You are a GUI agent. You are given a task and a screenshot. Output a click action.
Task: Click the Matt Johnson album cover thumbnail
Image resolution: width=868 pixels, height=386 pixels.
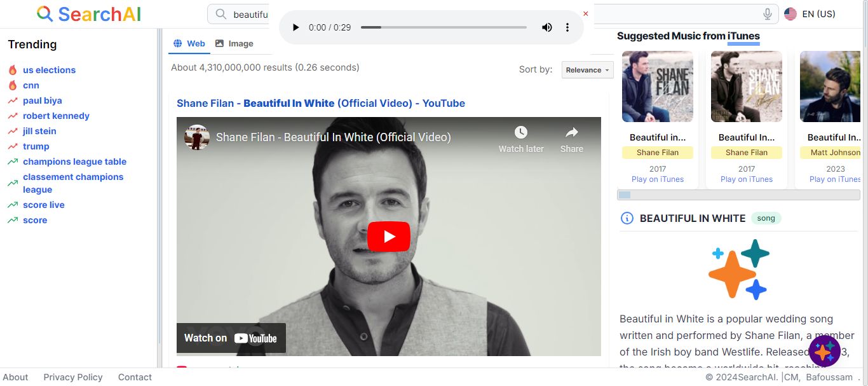coord(830,86)
